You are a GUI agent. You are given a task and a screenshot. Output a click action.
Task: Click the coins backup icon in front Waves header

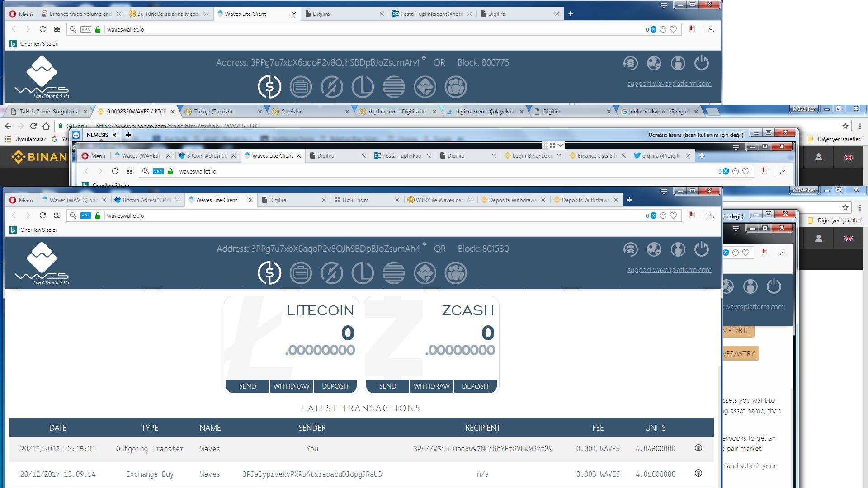coord(630,249)
